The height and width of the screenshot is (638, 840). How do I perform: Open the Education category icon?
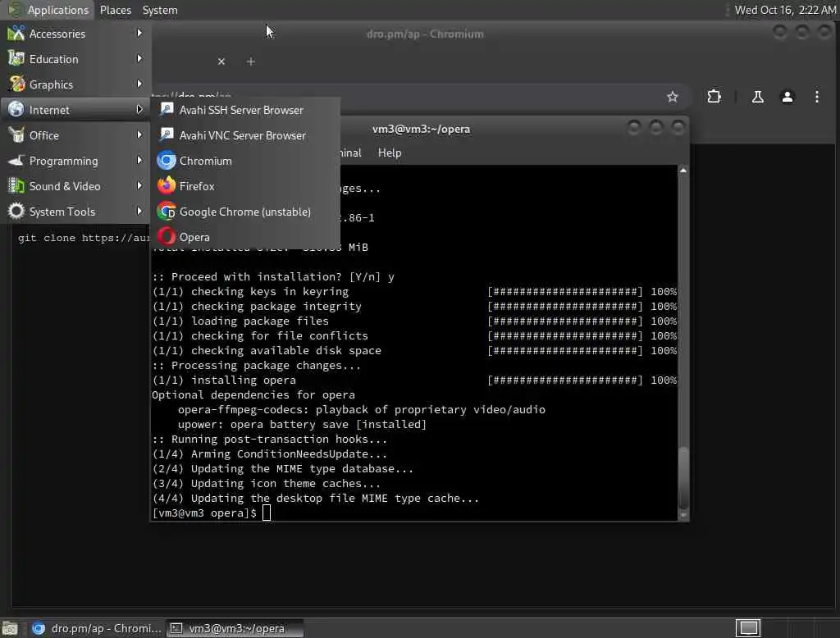coord(16,58)
